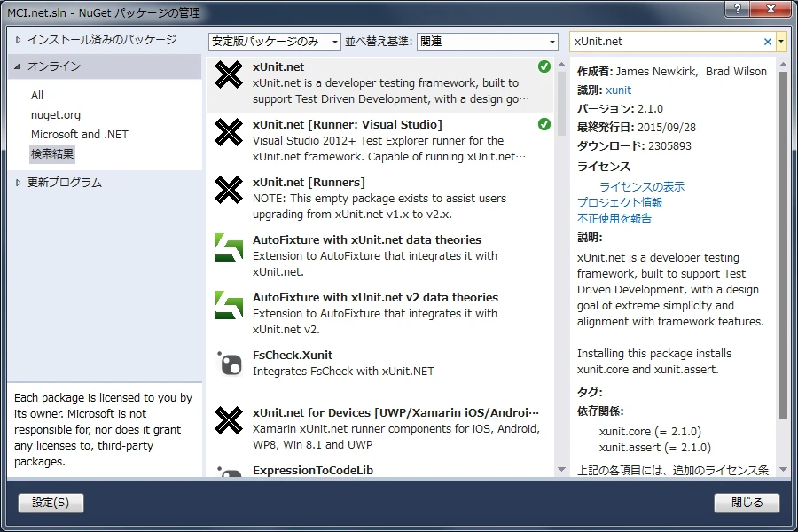Click the xunit.assert (= 2.1.0) dependency
Image resolution: width=798 pixels, height=532 pixels.
coord(655,448)
